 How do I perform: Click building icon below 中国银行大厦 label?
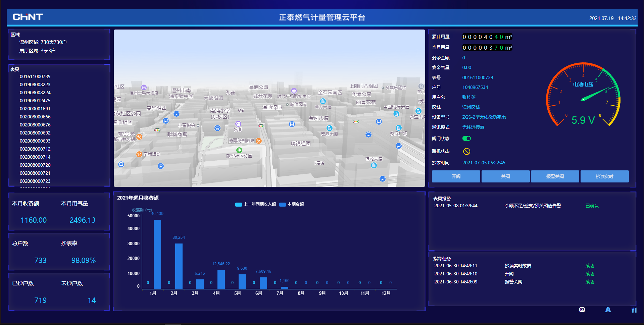click(x=396, y=114)
